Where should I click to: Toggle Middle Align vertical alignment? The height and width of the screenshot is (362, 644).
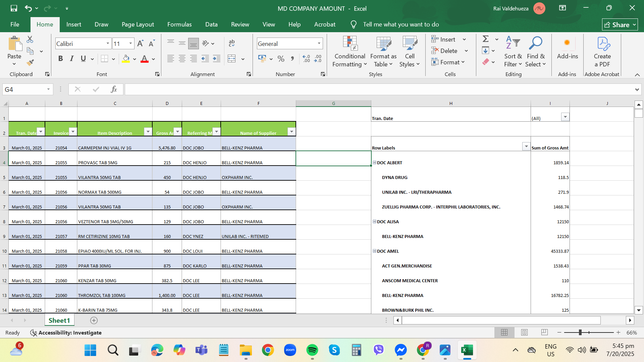click(x=182, y=43)
